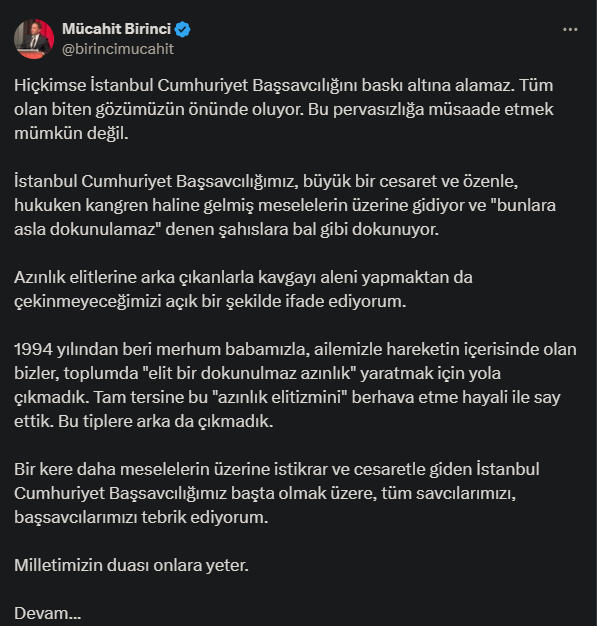This screenshot has width=597, height=626.
Task: Click the paragraph starting Bir kere daha
Action: (x=277, y=493)
